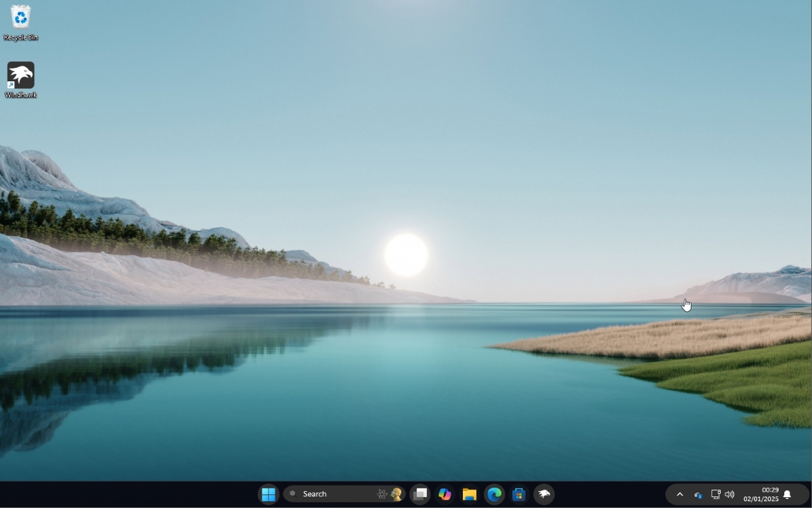Select the Windhawk label under its desktop icon

[20, 94]
